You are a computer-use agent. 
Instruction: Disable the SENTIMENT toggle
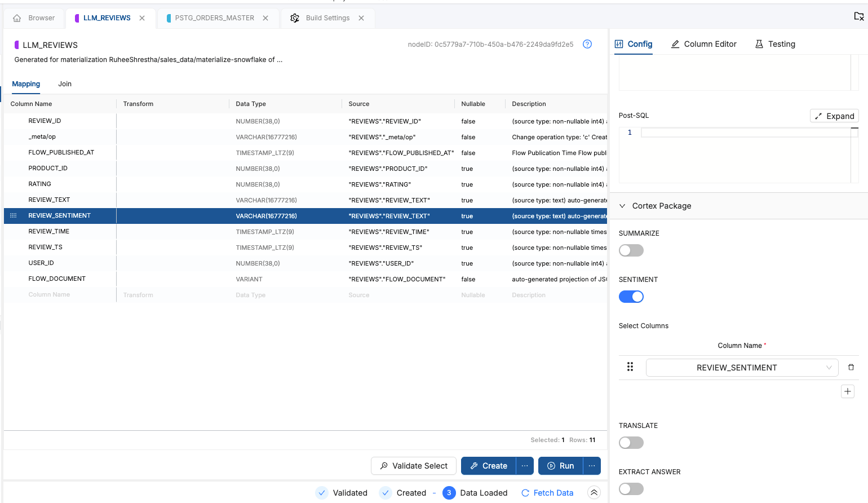coord(631,296)
